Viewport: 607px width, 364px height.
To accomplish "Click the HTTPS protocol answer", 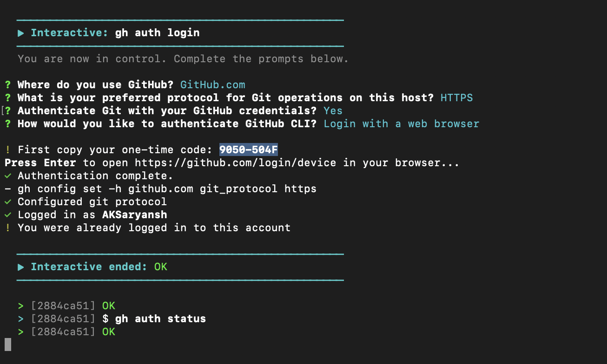I will (457, 98).
